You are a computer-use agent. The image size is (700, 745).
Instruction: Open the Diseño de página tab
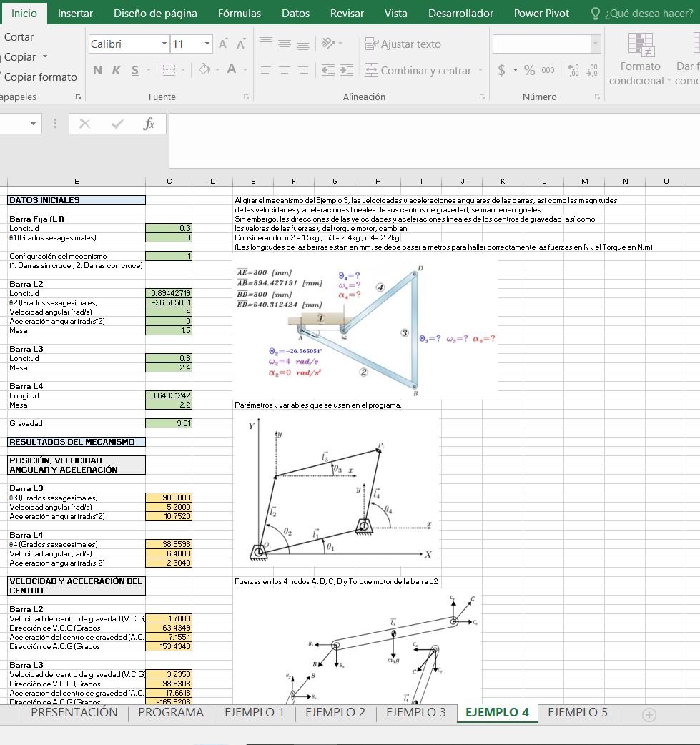click(155, 14)
